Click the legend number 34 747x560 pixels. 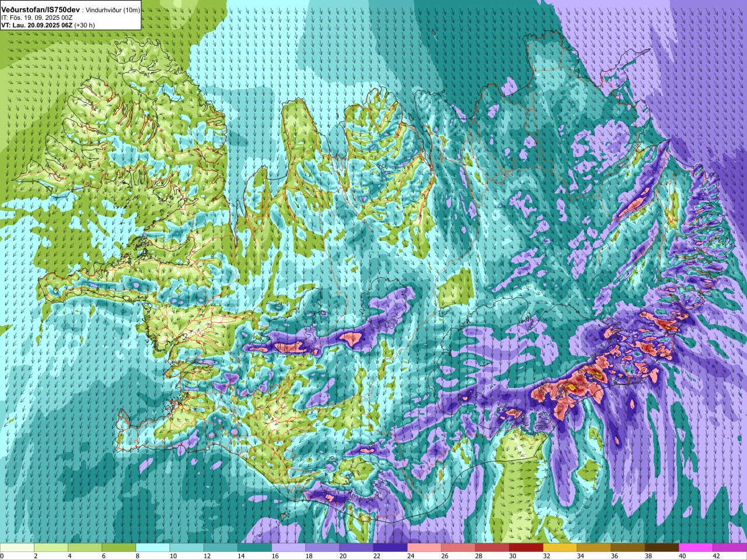coord(581,556)
